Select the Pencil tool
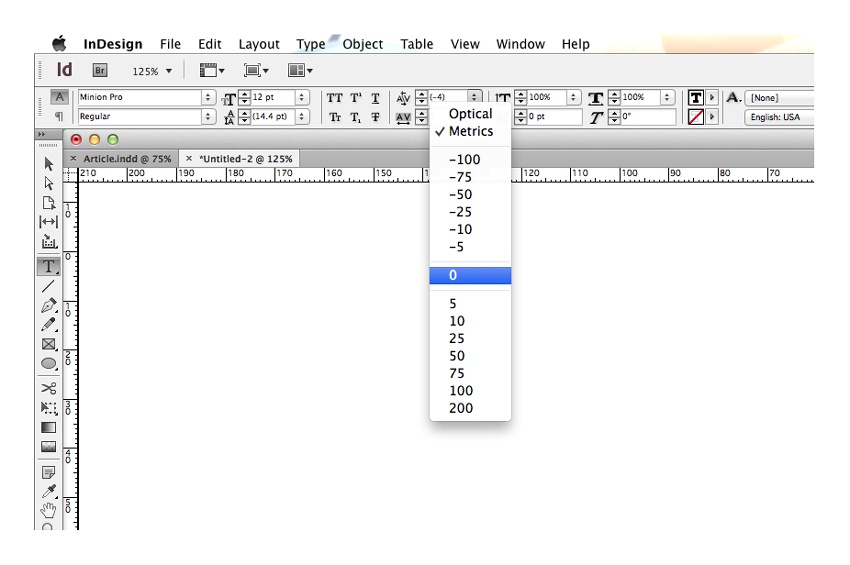The height and width of the screenshot is (565, 850). pyautogui.click(x=49, y=324)
